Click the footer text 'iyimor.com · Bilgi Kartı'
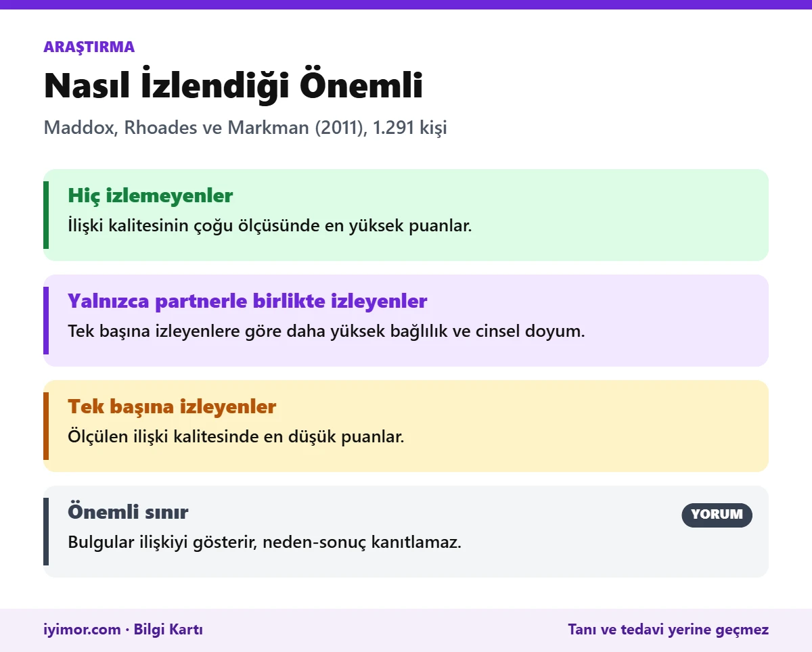Image resolution: width=812 pixels, height=652 pixels. pyautogui.click(x=123, y=630)
